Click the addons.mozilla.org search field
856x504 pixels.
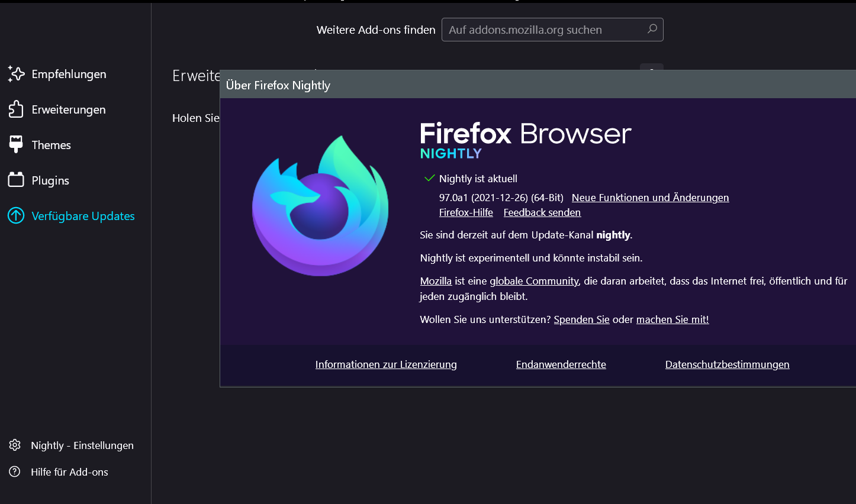[545, 30]
